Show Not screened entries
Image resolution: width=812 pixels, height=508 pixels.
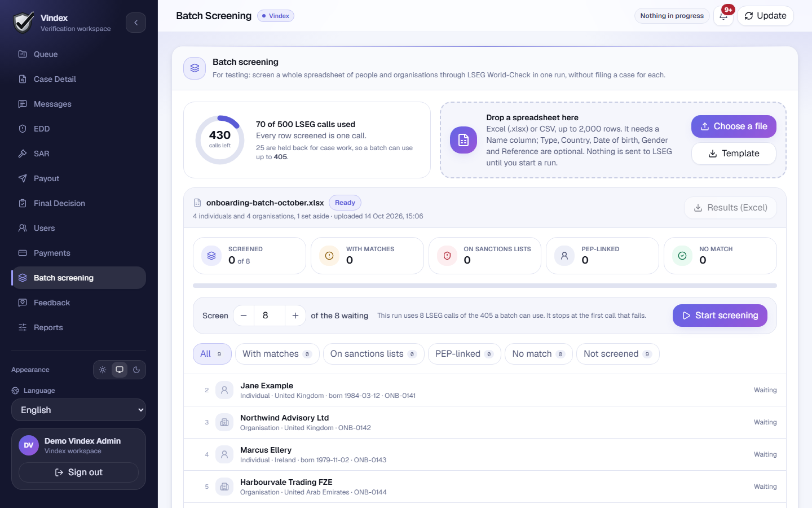pos(618,354)
